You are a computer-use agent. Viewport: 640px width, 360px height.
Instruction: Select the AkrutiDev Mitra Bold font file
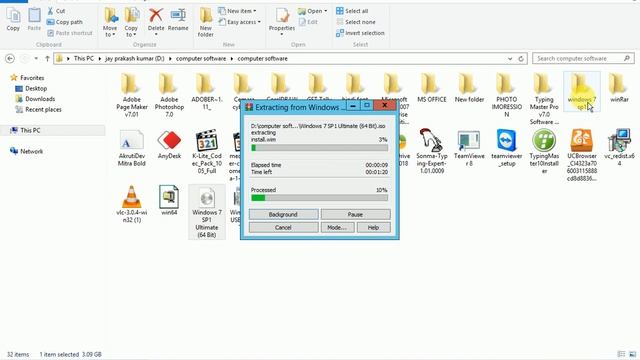click(131, 148)
